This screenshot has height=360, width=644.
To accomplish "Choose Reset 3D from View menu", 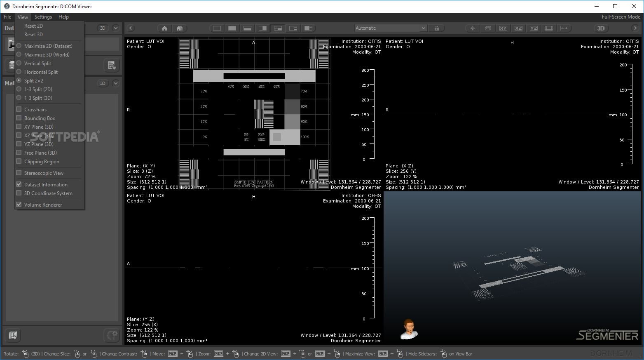I will click(33, 34).
